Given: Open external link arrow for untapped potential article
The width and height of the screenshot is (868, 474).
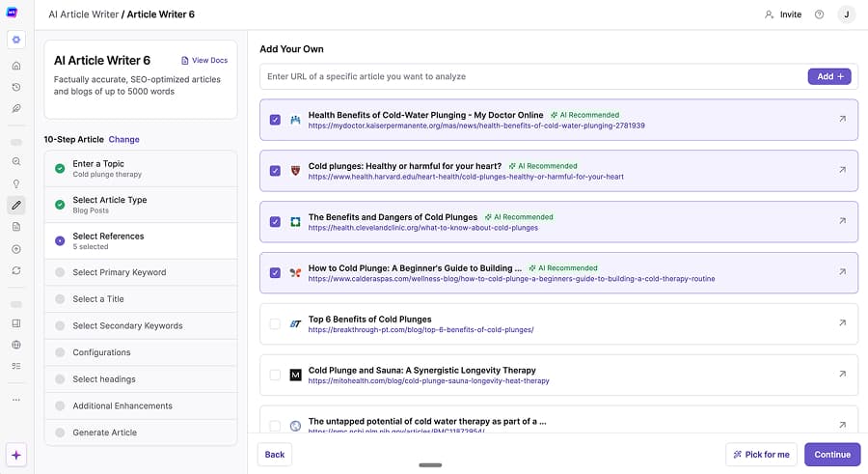Looking at the screenshot, I should tap(842, 425).
